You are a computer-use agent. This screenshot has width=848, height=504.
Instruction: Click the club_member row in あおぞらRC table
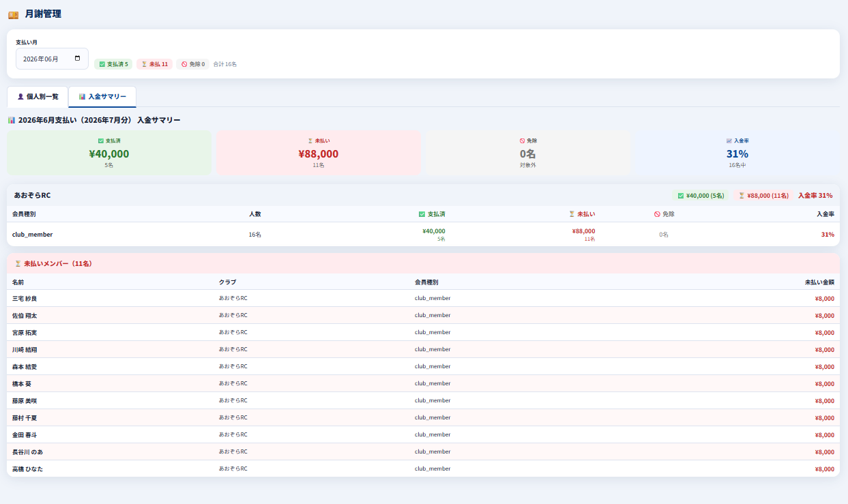pos(423,234)
